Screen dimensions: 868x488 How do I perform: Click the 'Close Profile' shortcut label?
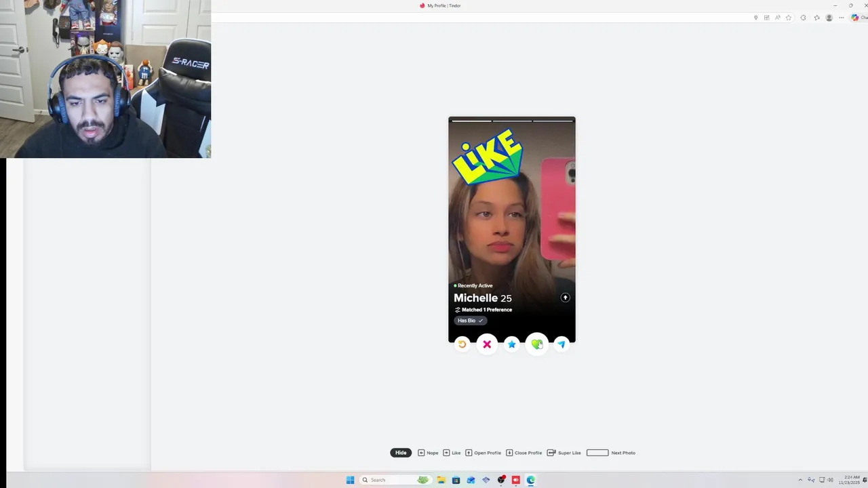coord(528,453)
